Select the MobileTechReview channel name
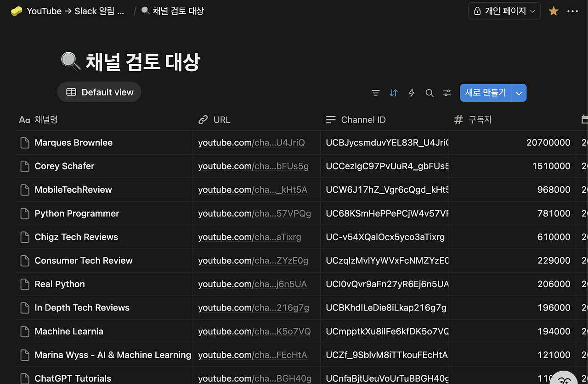Screen dimensions: 588x384 pyautogui.click(x=73, y=189)
